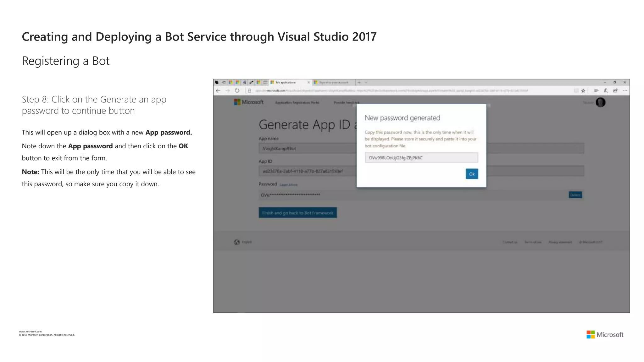The width and height of the screenshot is (644, 362).
Task: Add page to favorites star
Action: 583,91
